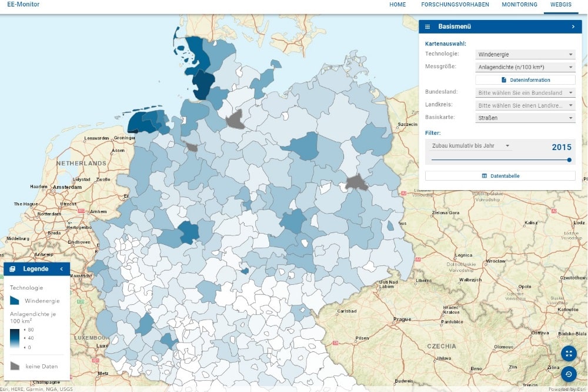Viewport: 588px width, 392px height.
Task: Expand the Messgröße dropdown
Action: click(524, 67)
